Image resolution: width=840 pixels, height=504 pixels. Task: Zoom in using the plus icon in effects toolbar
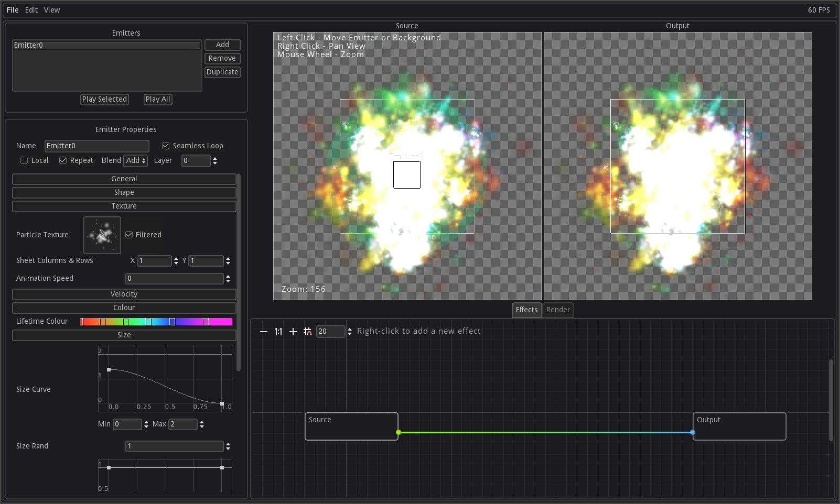click(293, 331)
